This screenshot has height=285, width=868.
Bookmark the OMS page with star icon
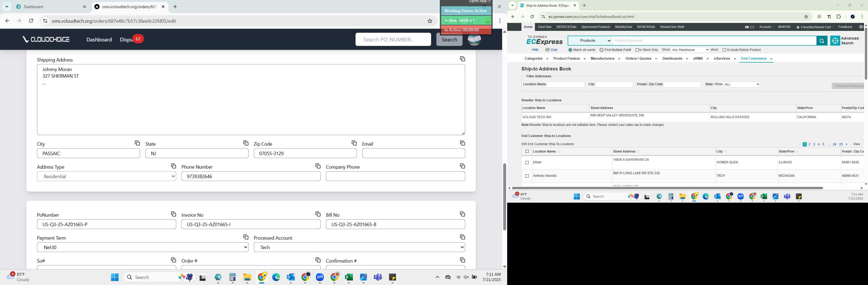pyautogui.click(x=430, y=21)
